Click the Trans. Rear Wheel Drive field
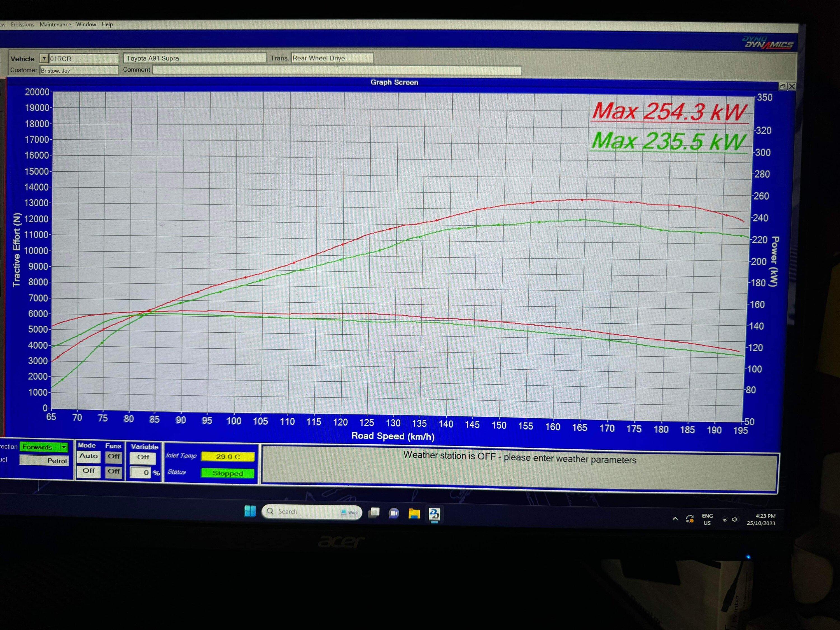This screenshot has height=630, width=840. 332,58
